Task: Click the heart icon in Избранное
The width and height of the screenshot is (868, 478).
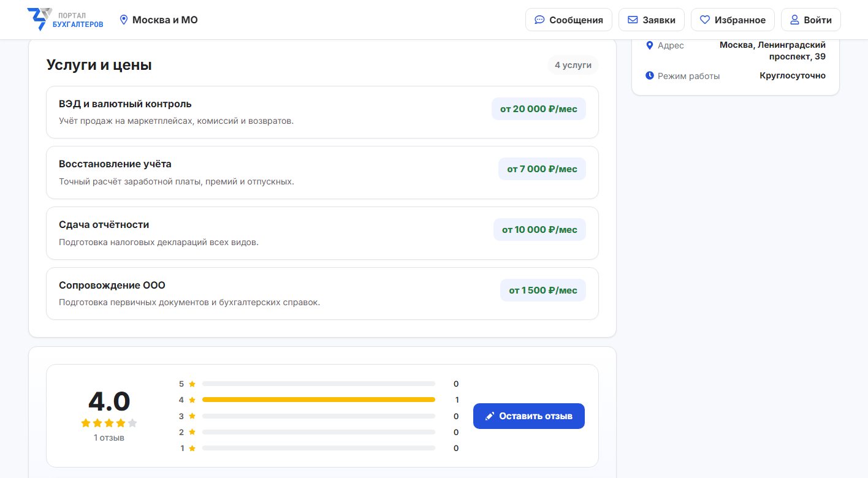Action: coord(705,20)
